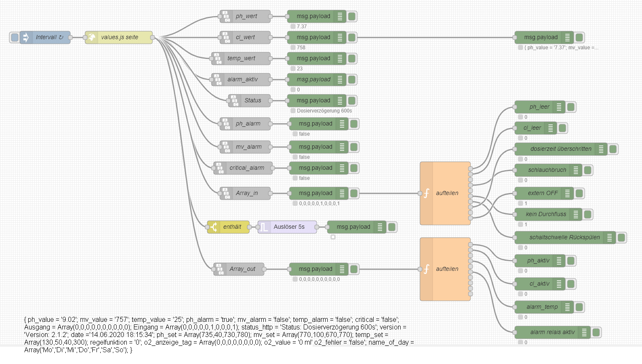Screen dimensions: 642x364
Task: Click the Array_in node icon
Action: pyautogui.click(x=226, y=193)
